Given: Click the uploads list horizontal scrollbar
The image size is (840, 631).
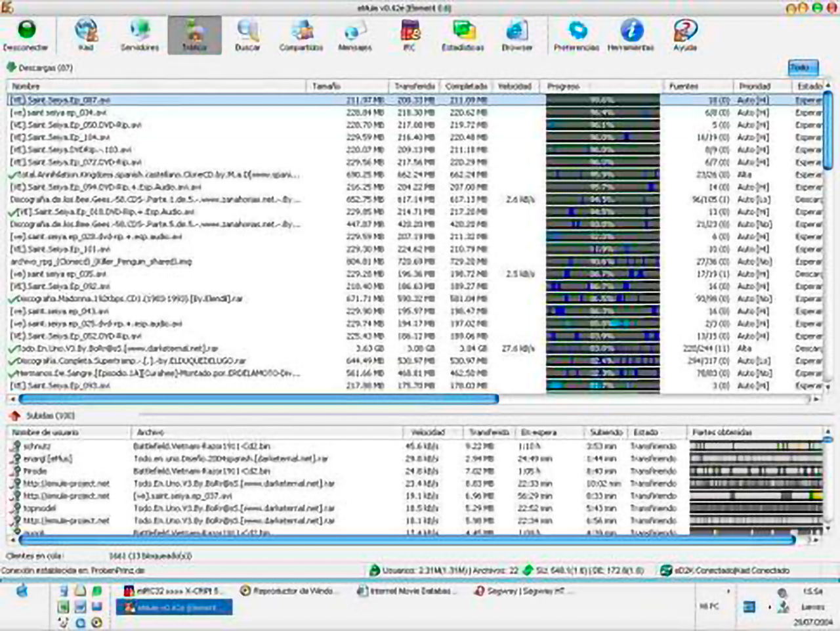Looking at the screenshot, I should [x=407, y=540].
